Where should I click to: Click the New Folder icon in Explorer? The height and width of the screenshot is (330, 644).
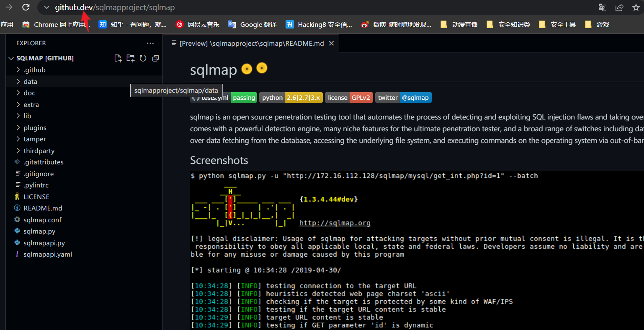pos(131,58)
